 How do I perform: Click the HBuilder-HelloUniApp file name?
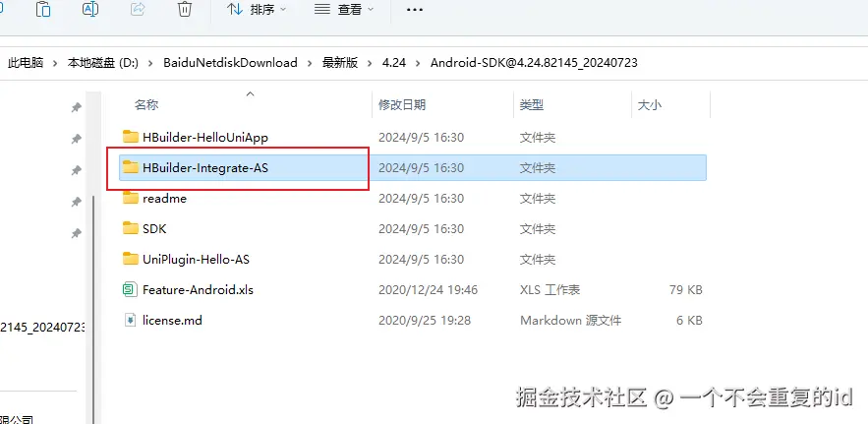(x=205, y=137)
